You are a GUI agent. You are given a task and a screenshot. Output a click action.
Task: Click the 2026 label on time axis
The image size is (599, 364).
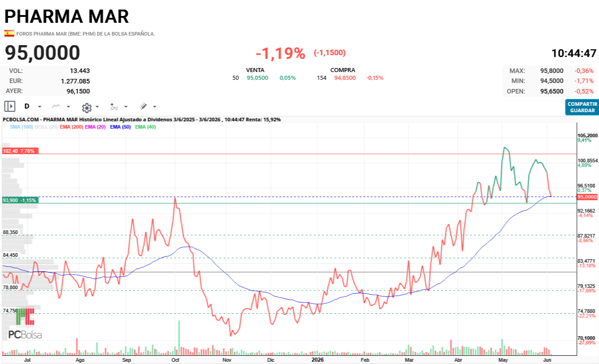point(318,360)
